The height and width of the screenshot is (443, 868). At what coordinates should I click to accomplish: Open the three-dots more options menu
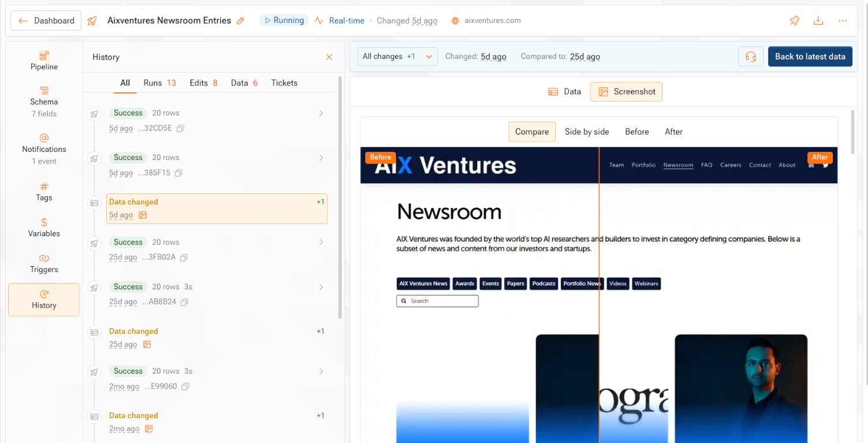point(843,21)
